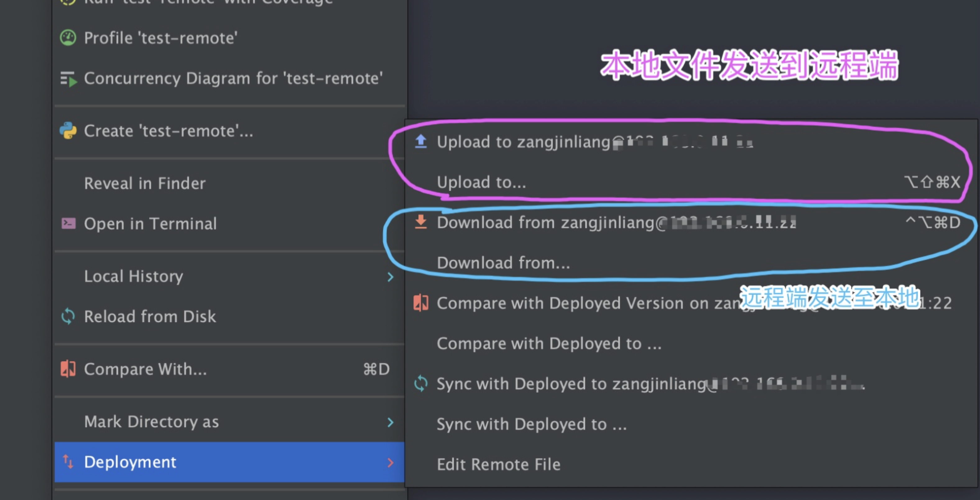Click the sync icon beside Sync with Deployed

pos(421,384)
